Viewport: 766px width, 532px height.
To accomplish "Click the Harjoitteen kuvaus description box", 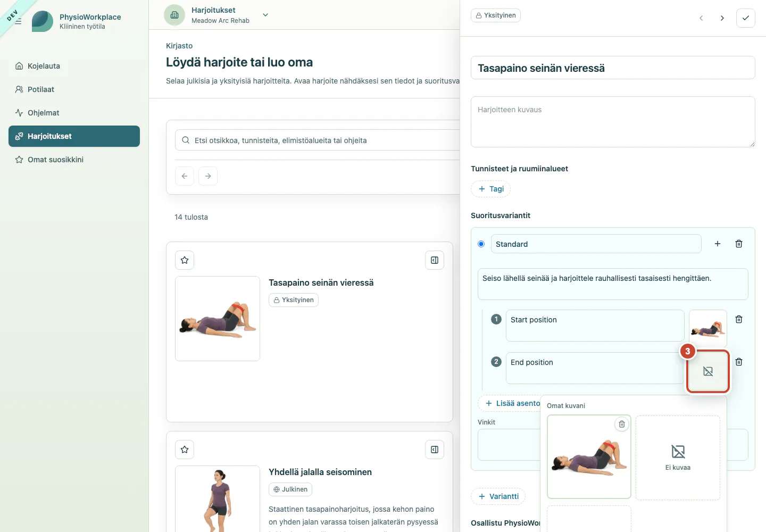I will click(613, 122).
